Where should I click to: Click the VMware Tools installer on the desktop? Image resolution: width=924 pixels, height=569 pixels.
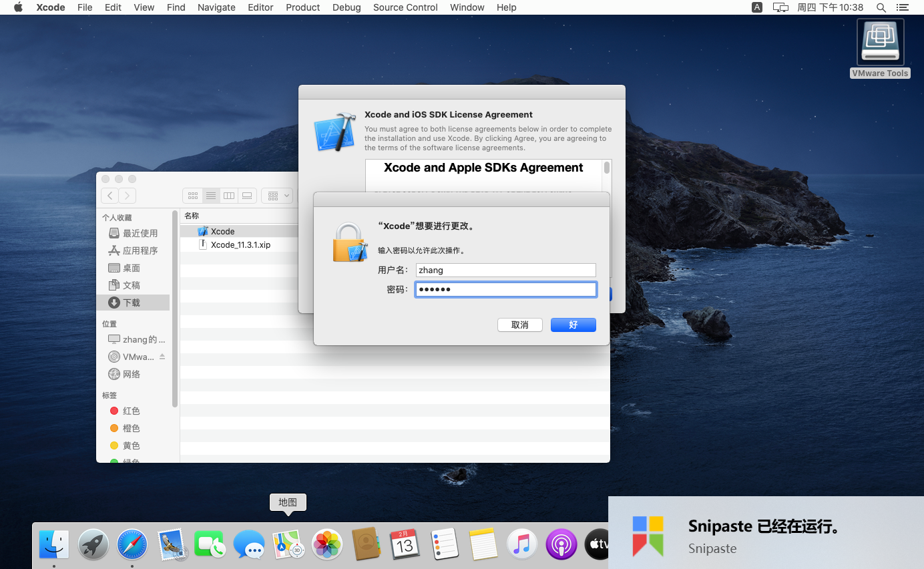[880, 41]
